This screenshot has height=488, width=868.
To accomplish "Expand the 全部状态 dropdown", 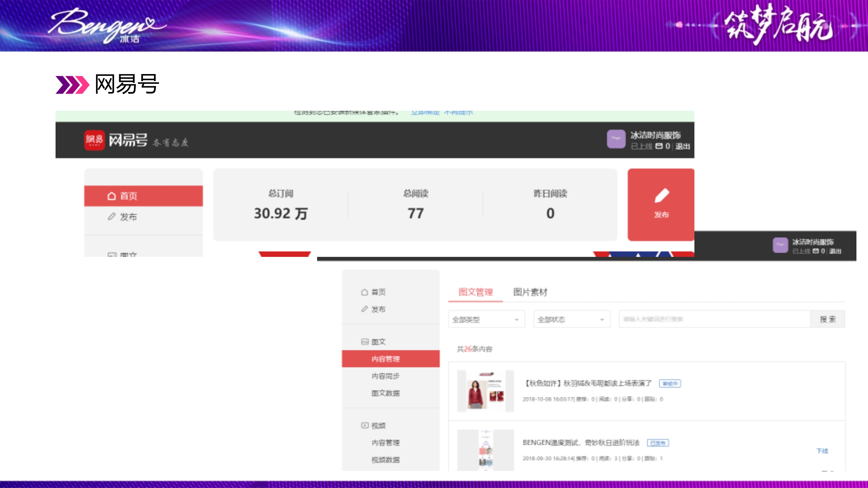I will point(572,319).
